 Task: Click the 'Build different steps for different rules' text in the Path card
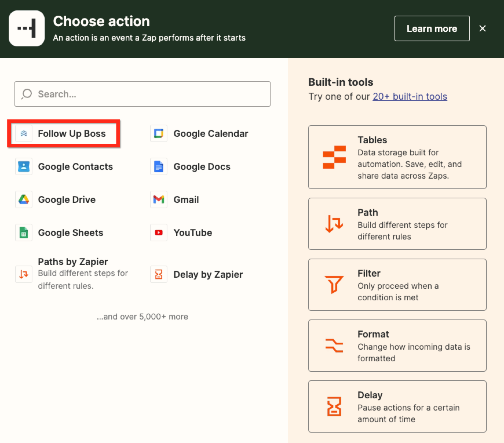[x=402, y=231]
